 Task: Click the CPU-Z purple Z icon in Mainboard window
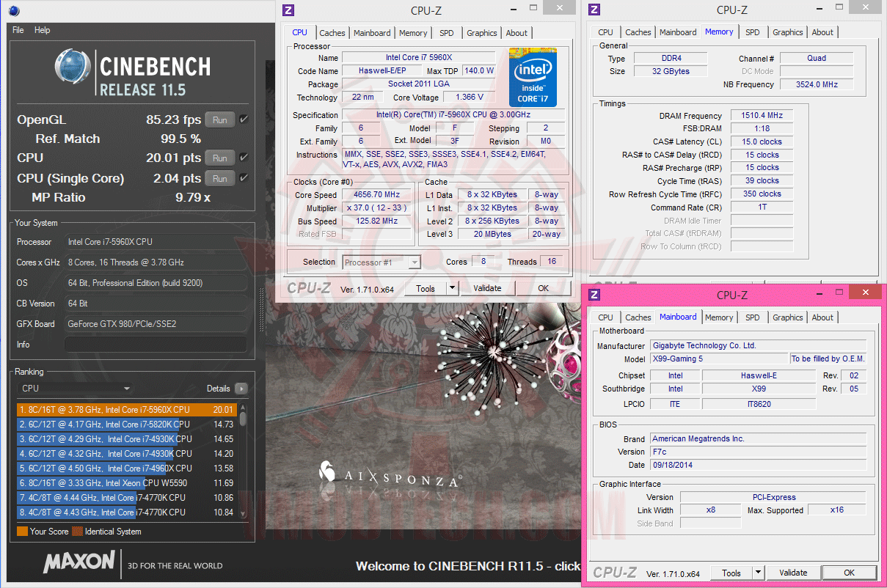pyautogui.click(x=594, y=295)
